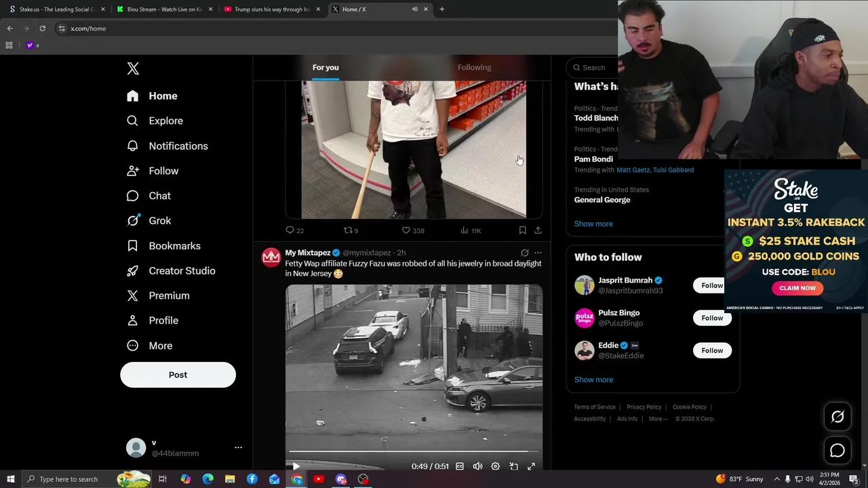
Task: Expand More in the footer links
Action: pos(658,419)
